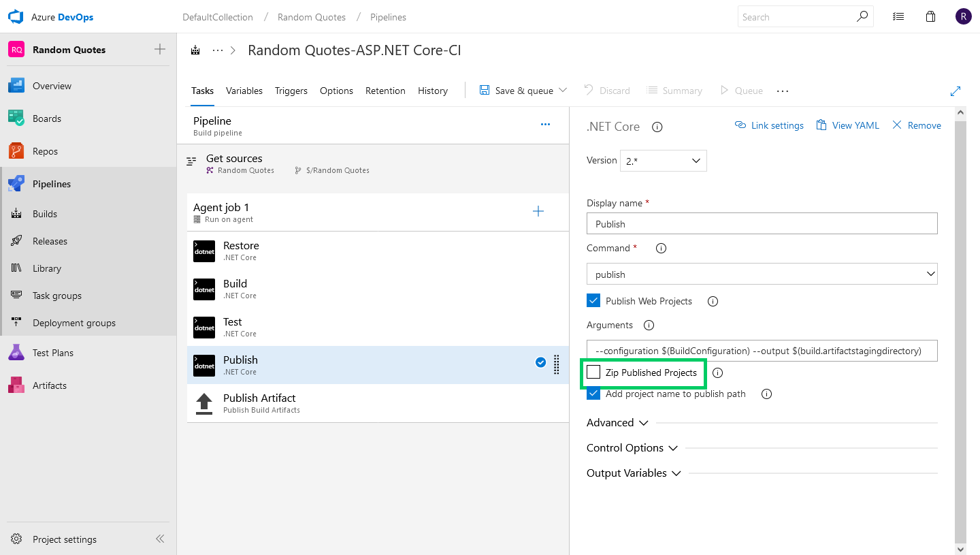Open Random Quotes breadcrumb link
This screenshot has width=980, height=555.
click(x=312, y=17)
